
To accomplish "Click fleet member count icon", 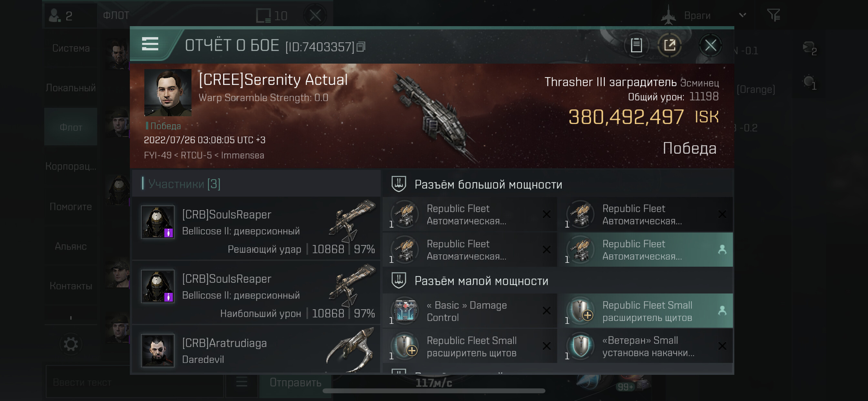I will coord(60,15).
